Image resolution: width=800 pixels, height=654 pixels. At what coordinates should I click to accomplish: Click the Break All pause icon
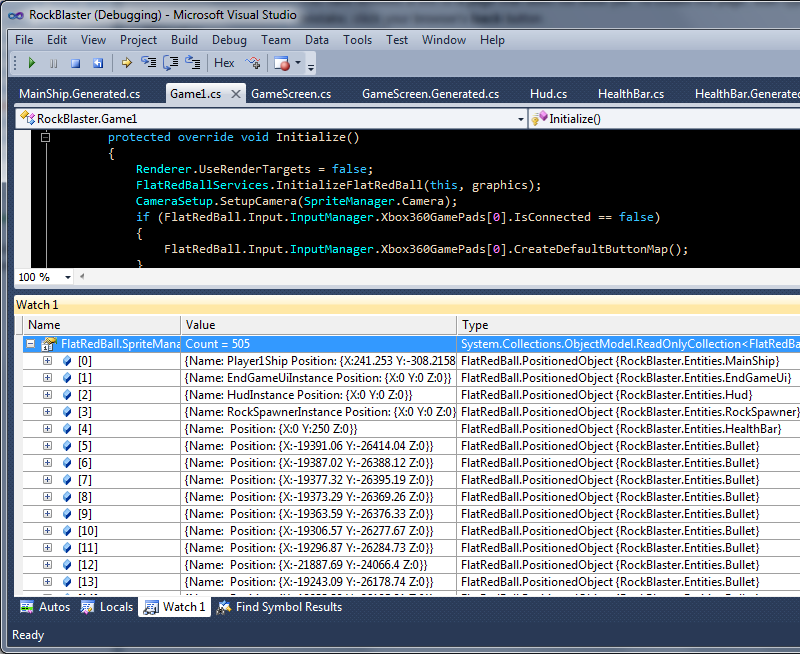tap(54, 63)
